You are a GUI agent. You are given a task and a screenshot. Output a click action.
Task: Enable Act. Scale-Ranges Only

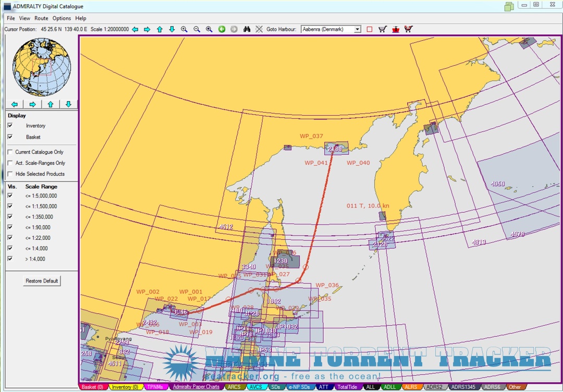10,163
